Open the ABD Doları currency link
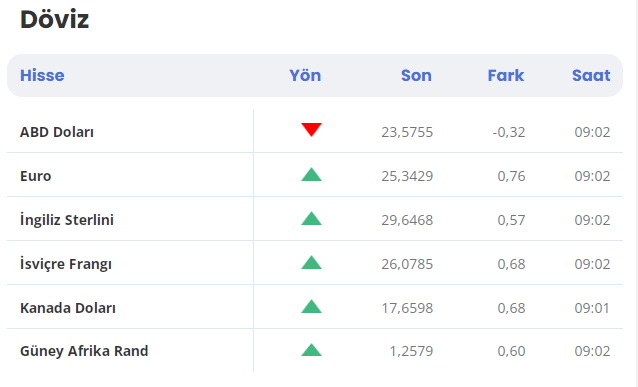This screenshot has width=638, height=387. (x=57, y=132)
